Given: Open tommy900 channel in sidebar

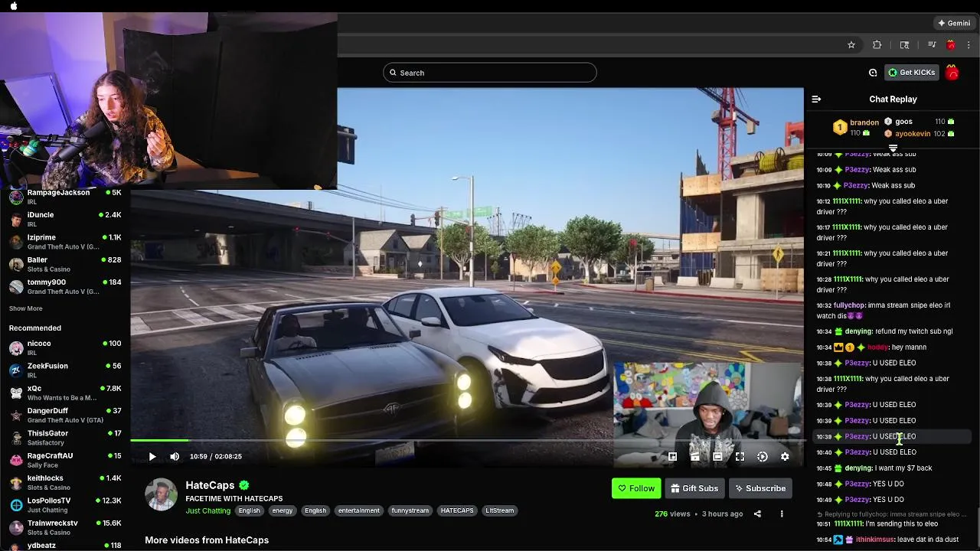Looking at the screenshot, I should 65,287.
